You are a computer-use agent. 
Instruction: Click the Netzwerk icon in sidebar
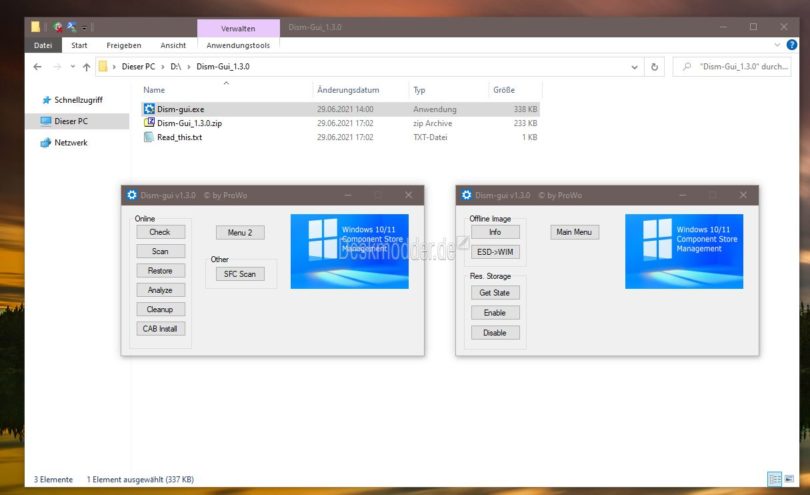pyautogui.click(x=46, y=143)
